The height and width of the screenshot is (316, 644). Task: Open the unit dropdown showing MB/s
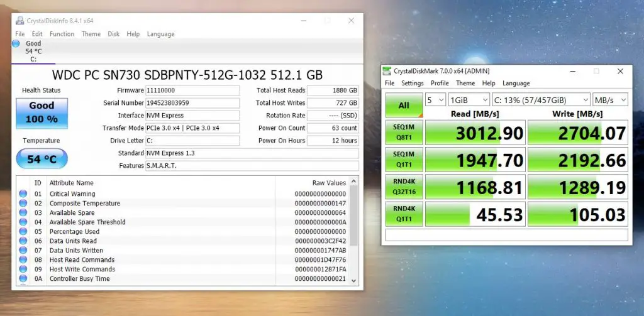click(x=610, y=100)
